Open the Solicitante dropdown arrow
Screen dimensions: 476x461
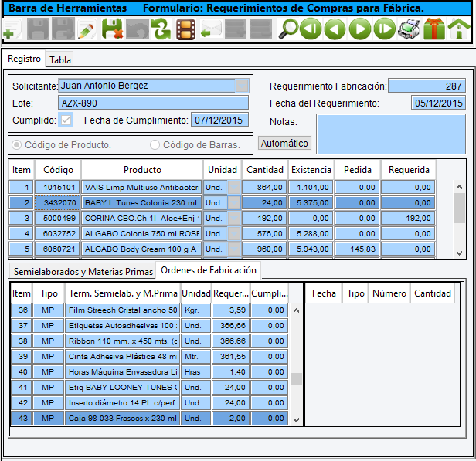242,86
